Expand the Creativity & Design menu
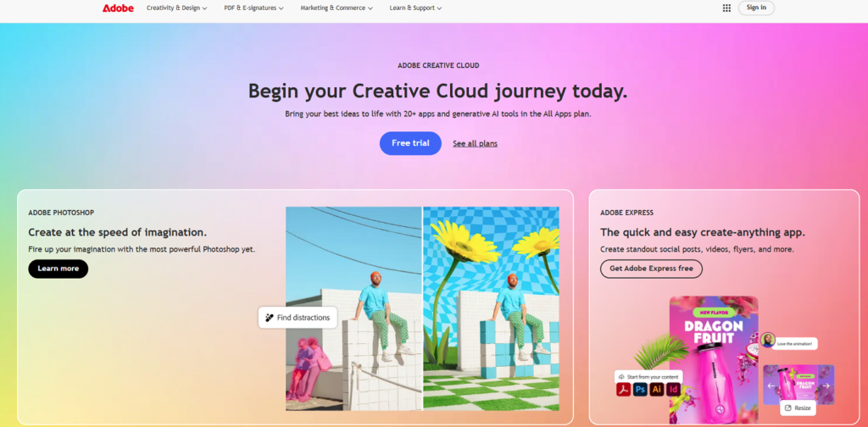The height and width of the screenshot is (427, 868). point(177,8)
